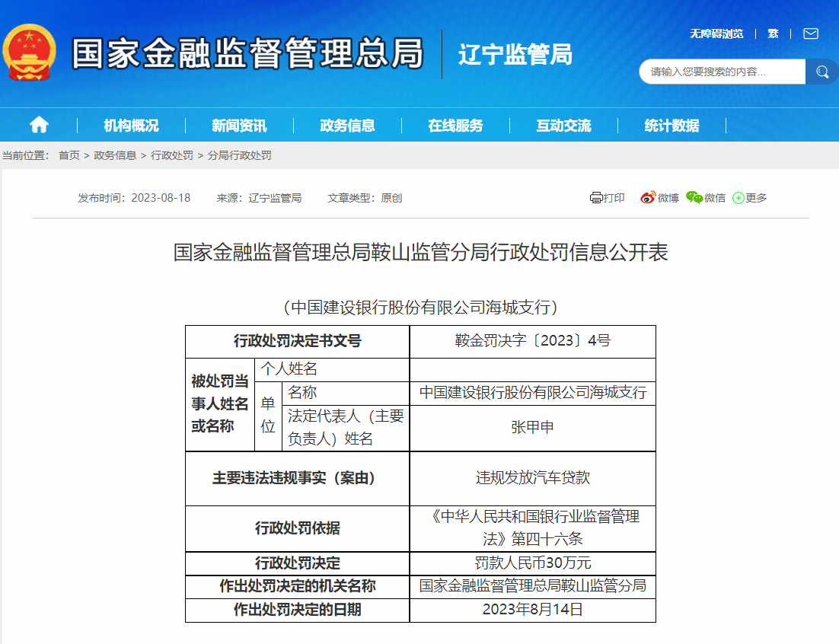This screenshot has width=839, height=644.
Task: Click the 行政处罚 breadcrumb link
Action: click(x=172, y=155)
